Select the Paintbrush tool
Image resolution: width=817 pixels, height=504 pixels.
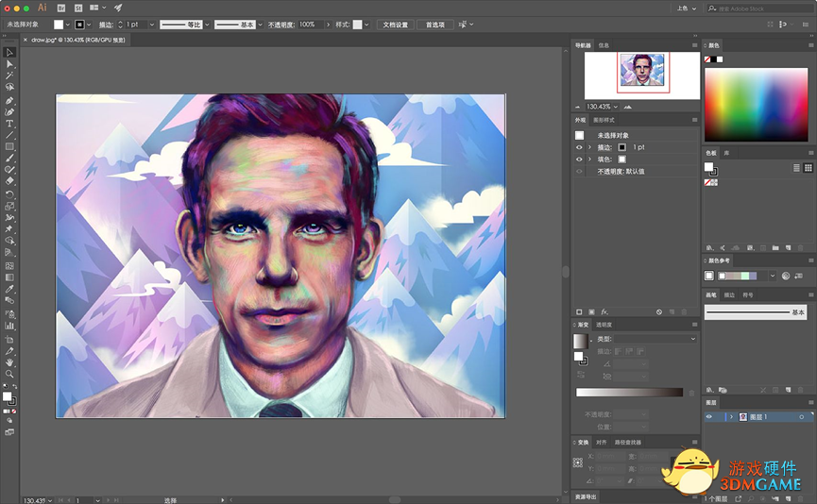point(9,159)
